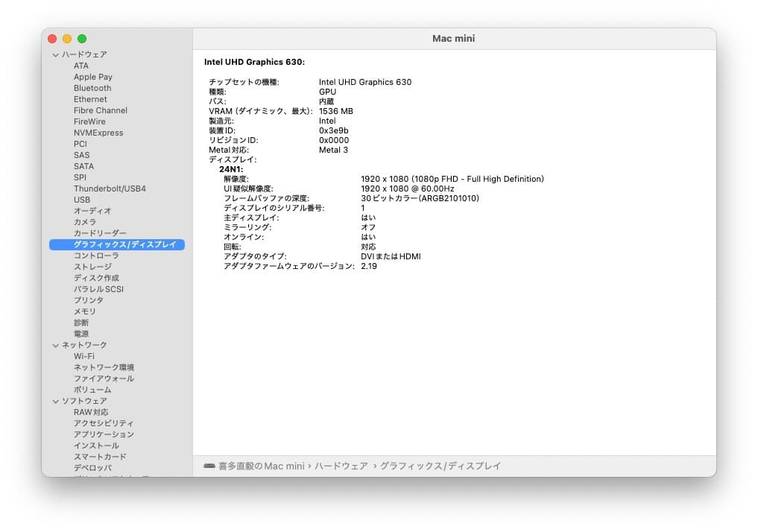Collapse the ハードウェア section
Image resolution: width=758 pixels, height=532 pixels.
(x=56, y=54)
